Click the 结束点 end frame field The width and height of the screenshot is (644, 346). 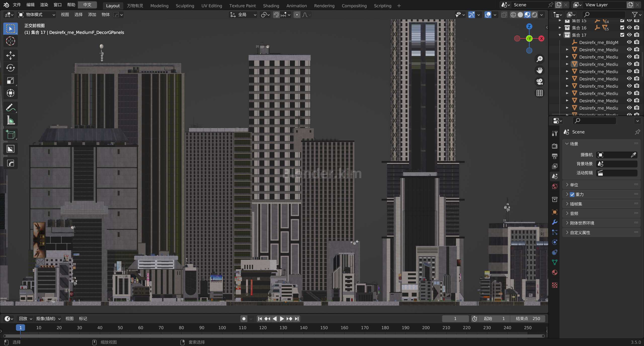[528, 319]
